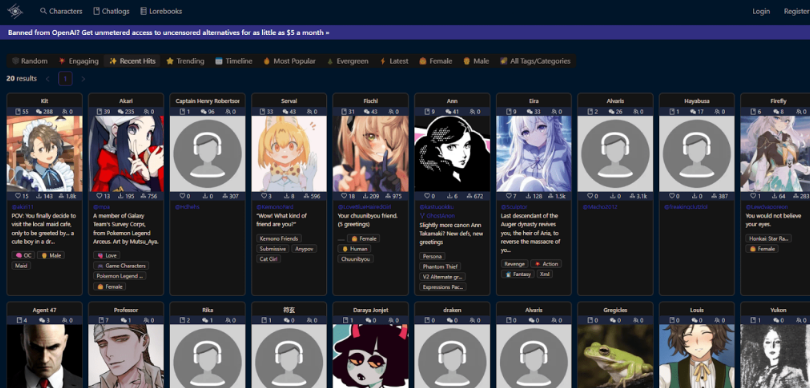
Task: Open the Lorebooks section
Action: (x=161, y=11)
